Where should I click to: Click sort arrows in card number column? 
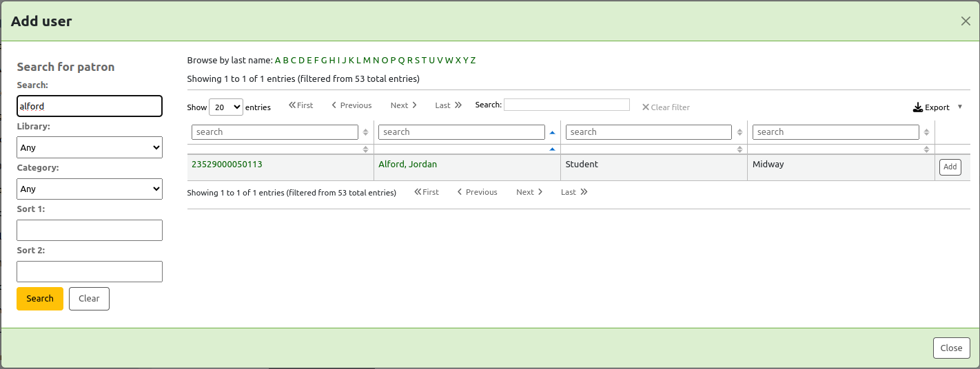tap(365, 149)
